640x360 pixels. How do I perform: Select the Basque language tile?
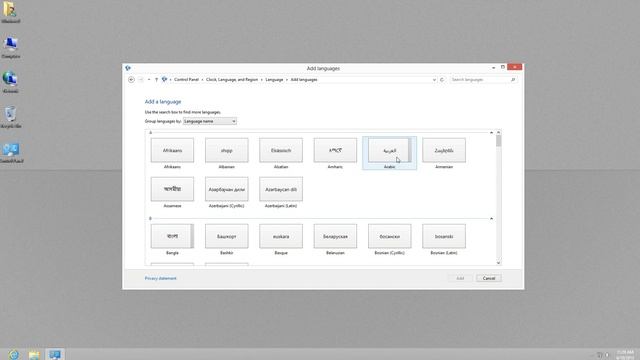(281, 240)
